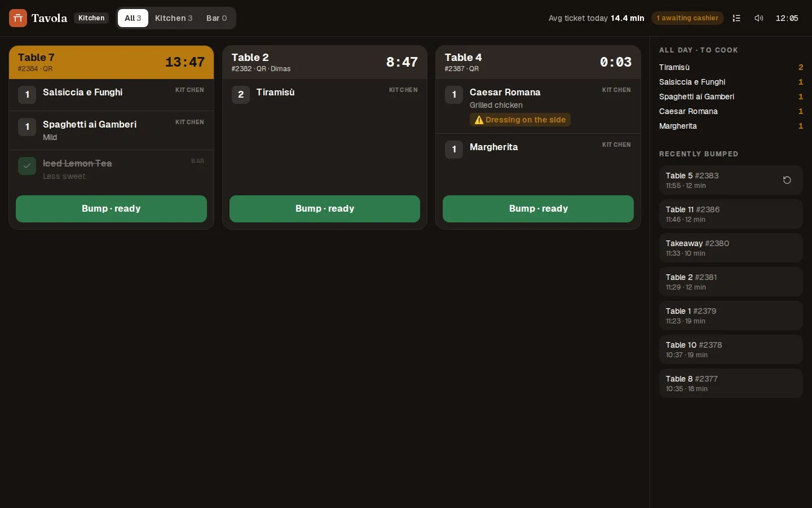Uncheck the completed Iced Lemon Tea item
This screenshot has width=812, height=508.
[x=27, y=166]
